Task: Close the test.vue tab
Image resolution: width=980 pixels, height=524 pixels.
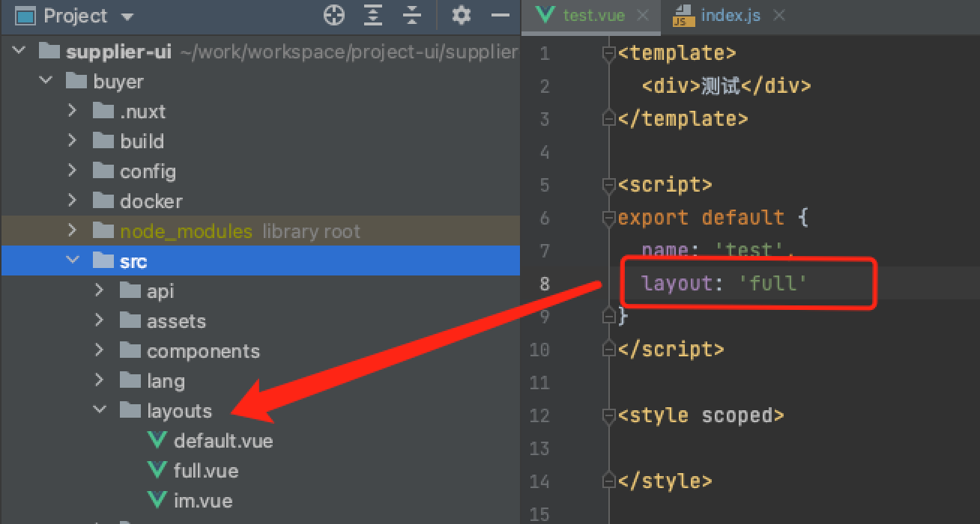Action: 643,15
